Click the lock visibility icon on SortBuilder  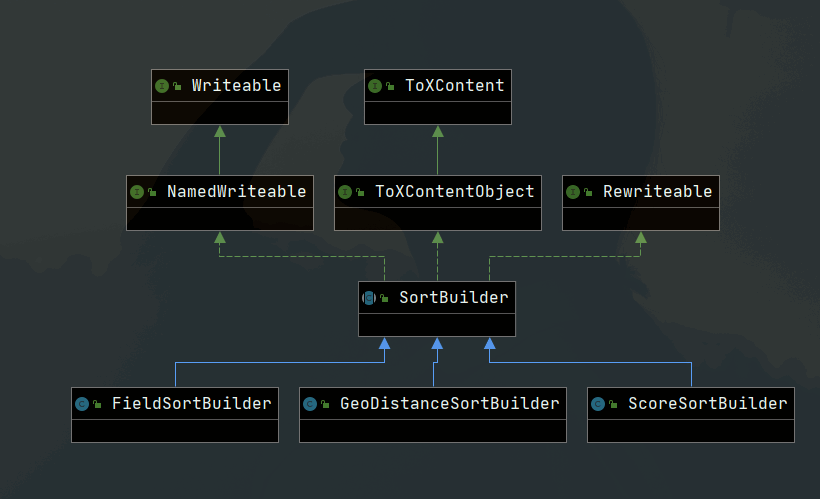tap(384, 298)
